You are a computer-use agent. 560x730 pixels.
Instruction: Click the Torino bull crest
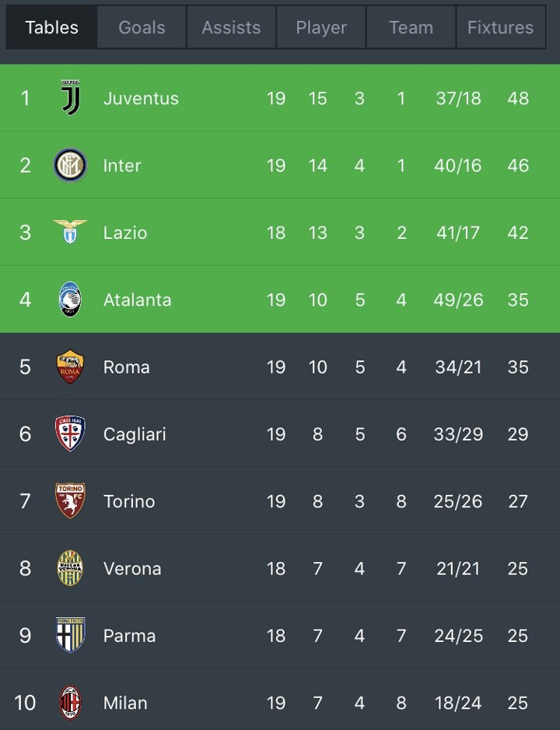pos(70,501)
